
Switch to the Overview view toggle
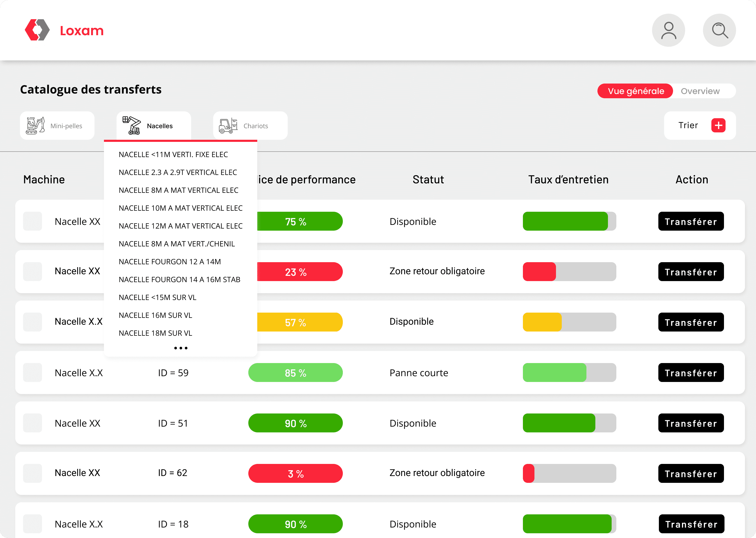pyautogui.click(x=700, y=91)
